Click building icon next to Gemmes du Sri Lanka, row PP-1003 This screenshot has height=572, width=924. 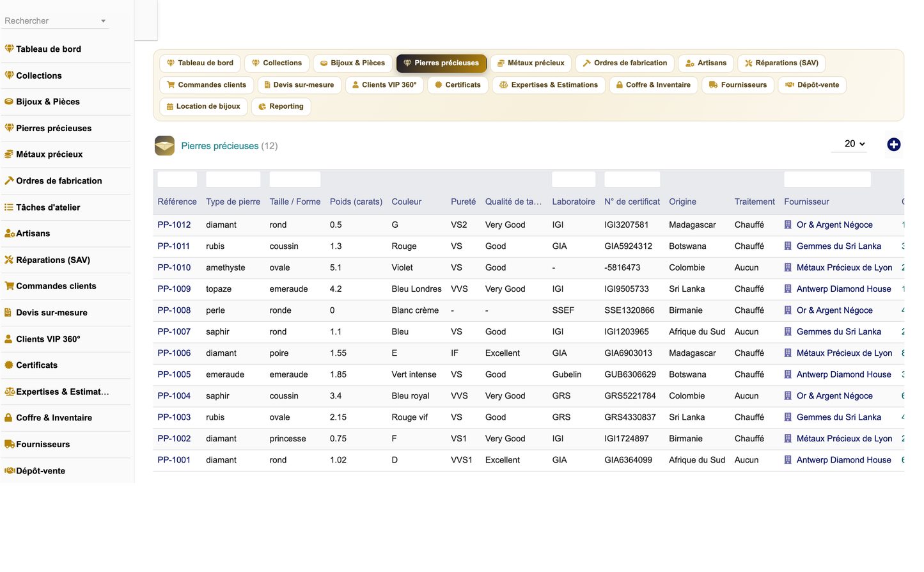tap(788, 417)
